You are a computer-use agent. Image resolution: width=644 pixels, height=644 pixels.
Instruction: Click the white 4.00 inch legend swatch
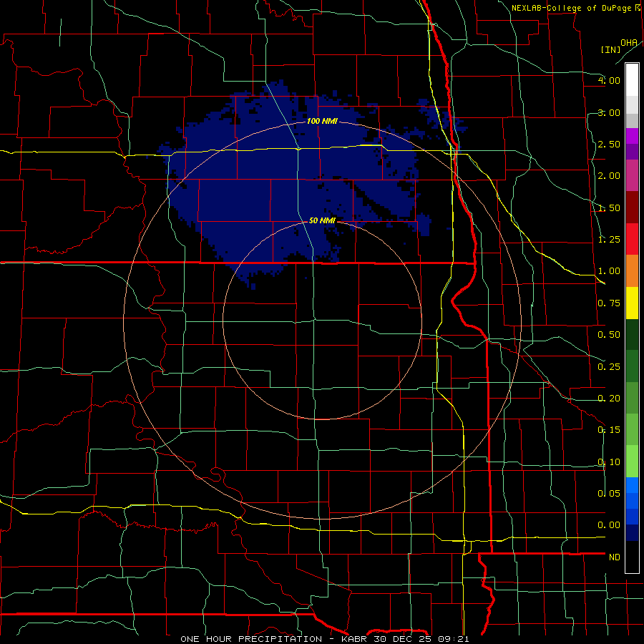(632, 80)
